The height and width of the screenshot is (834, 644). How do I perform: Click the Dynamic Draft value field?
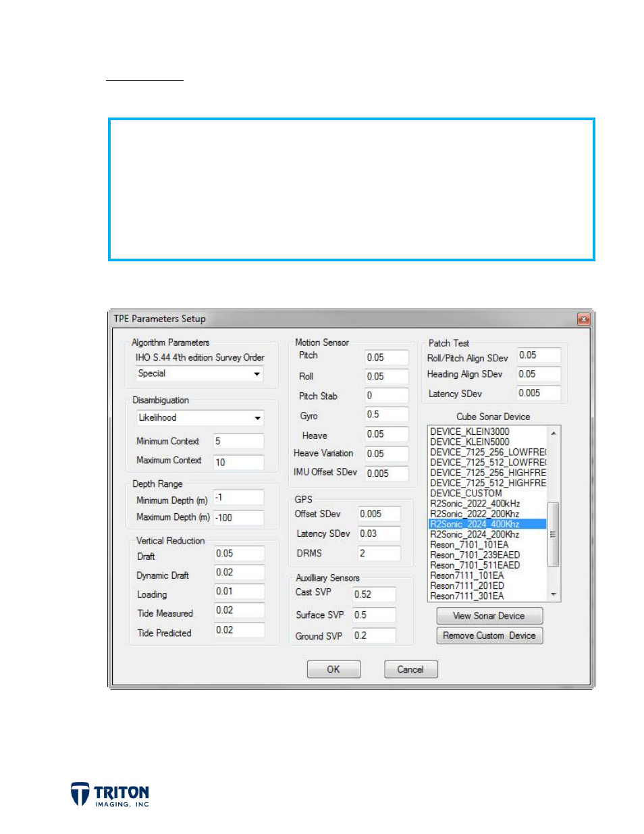240,573
